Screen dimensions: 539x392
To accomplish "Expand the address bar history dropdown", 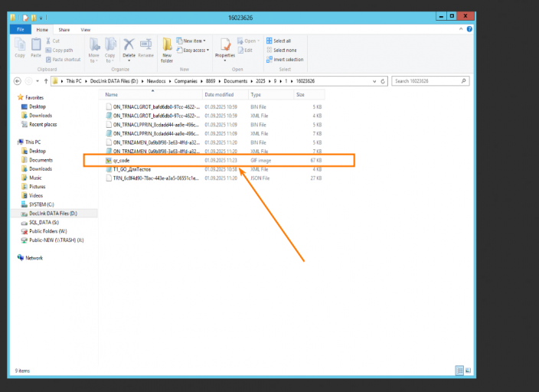I will click(374, 81).
